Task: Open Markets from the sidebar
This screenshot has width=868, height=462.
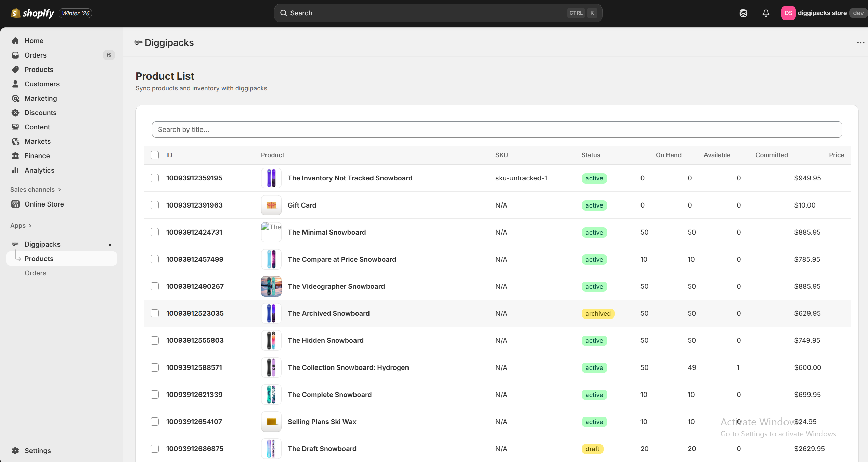Action: click(38, 141)
